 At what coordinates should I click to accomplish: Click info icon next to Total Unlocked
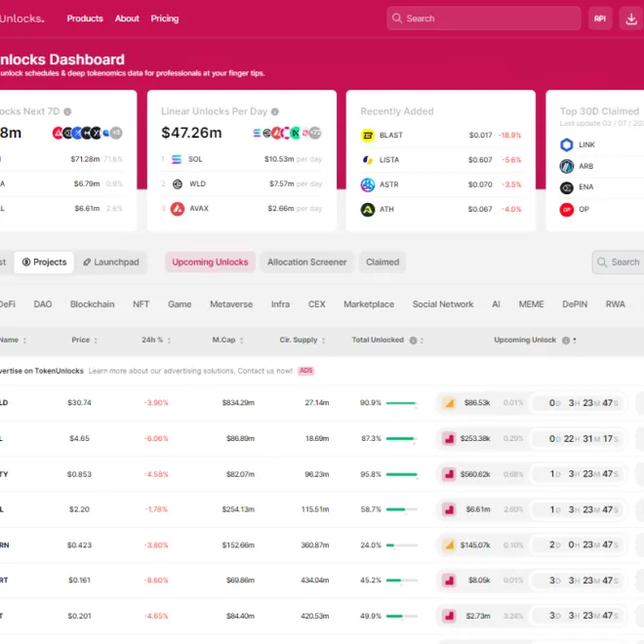(x=413, y=341)
